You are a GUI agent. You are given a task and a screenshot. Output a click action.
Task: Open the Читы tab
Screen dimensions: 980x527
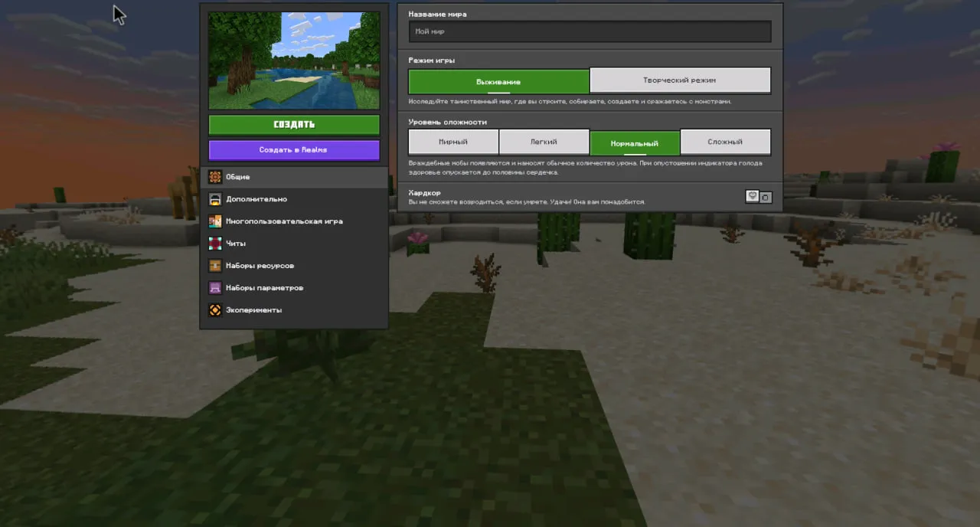294,244
